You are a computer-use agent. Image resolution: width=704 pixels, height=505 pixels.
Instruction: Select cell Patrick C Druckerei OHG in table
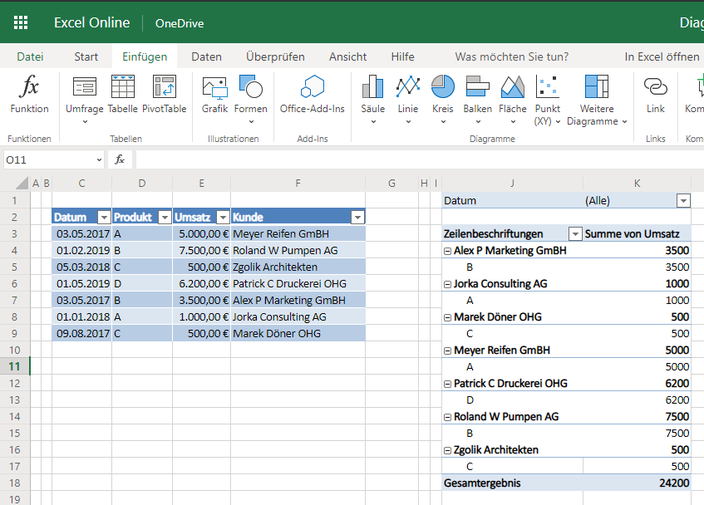(298, 284)
